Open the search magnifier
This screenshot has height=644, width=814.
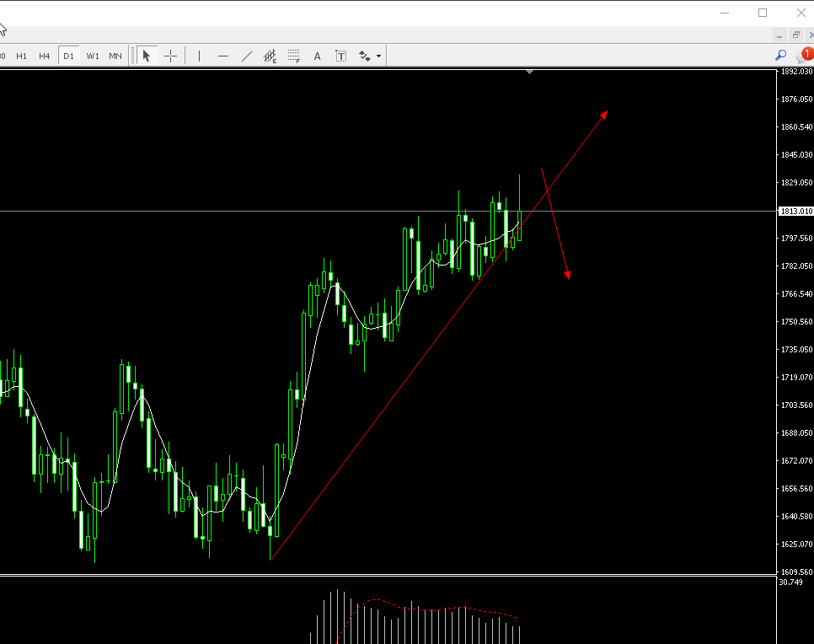click(x=779, y=56)
